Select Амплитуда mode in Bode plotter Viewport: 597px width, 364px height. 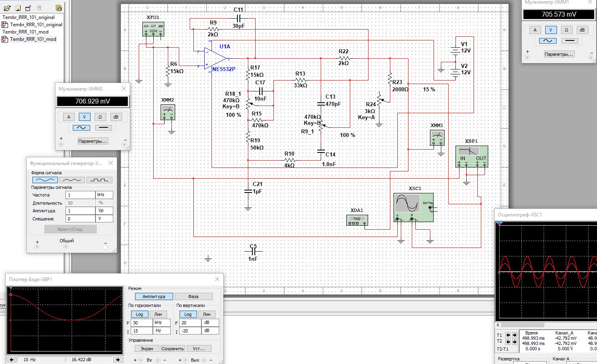[154, 296]
